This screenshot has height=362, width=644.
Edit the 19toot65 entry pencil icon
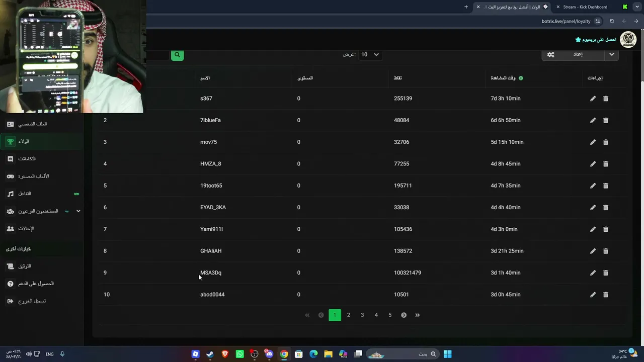[593, 186]
